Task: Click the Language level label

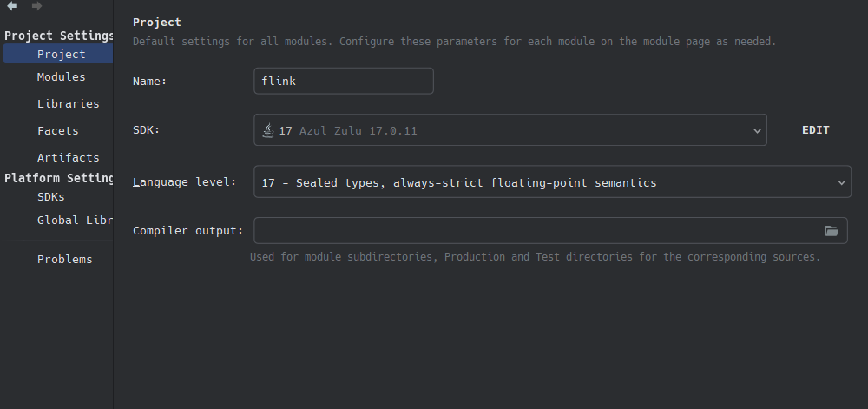Action: click(x=184, y=182)
